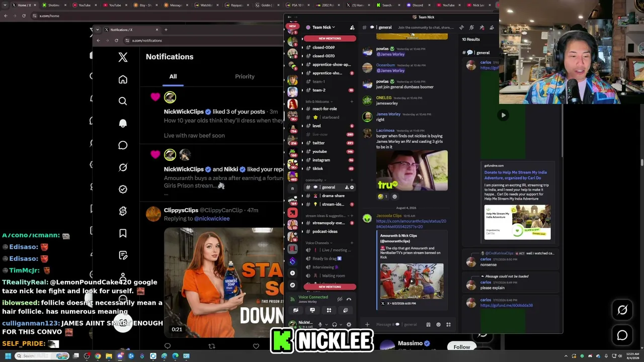Open general channel settings gear

352,188
